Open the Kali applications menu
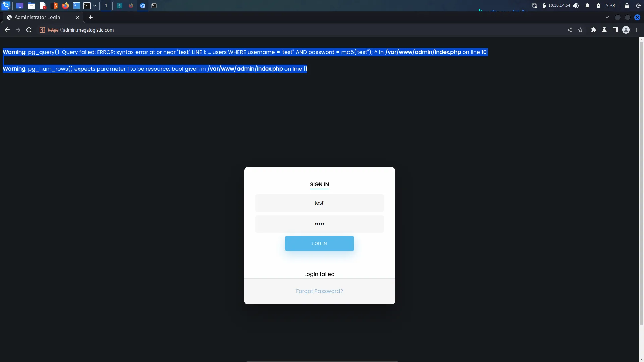644x362 pixels. tap(6, 6)
